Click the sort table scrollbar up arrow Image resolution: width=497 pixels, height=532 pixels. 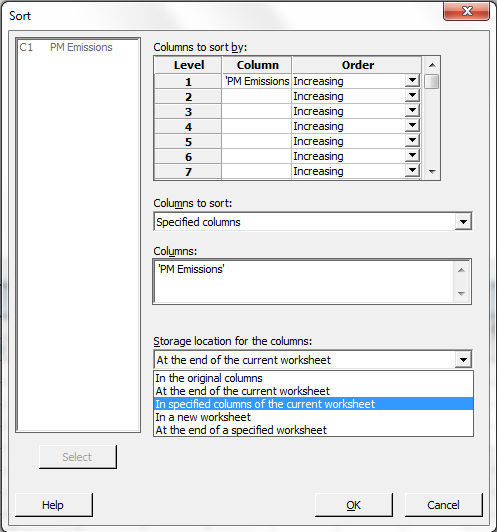[432, 65]
